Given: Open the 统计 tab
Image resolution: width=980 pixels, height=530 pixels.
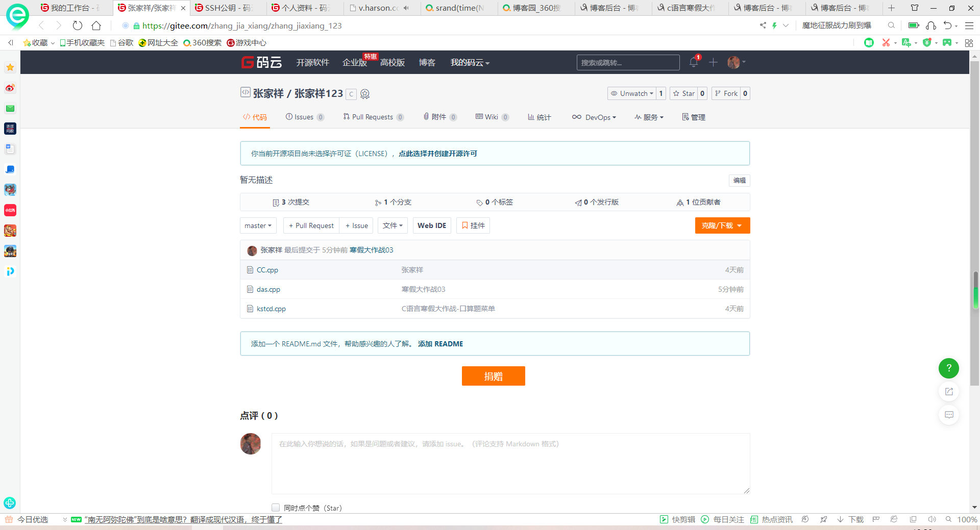Looking at the screenshot, I should [x=539, y=117].
